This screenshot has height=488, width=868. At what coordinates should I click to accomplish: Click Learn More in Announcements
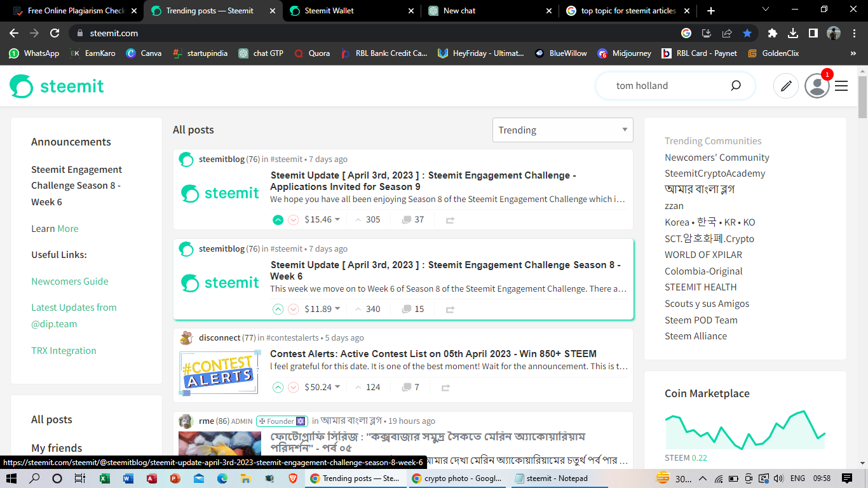(68, 228)
